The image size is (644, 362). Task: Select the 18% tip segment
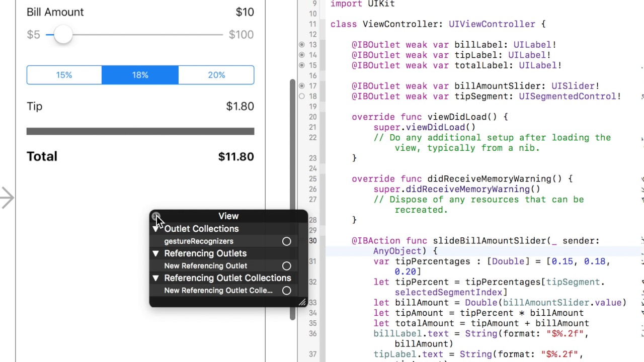(x=140, y=75)
